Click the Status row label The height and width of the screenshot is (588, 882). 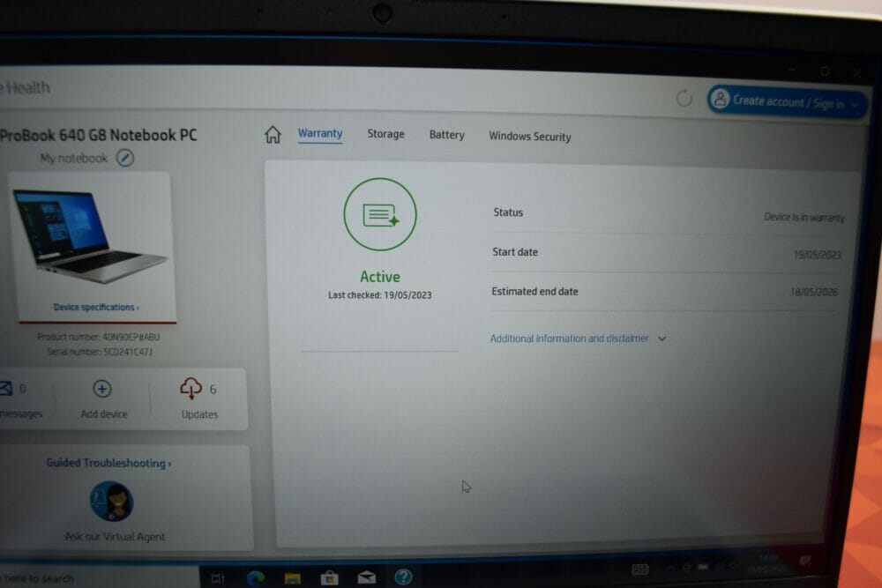[x=508, y=212]
